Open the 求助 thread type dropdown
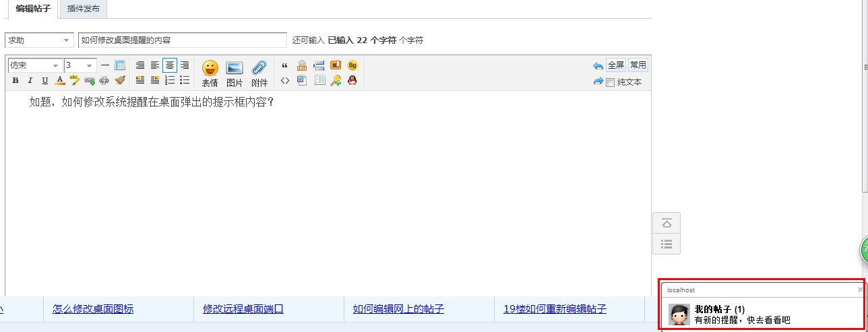The image size is (868, 332). [39, 40]
